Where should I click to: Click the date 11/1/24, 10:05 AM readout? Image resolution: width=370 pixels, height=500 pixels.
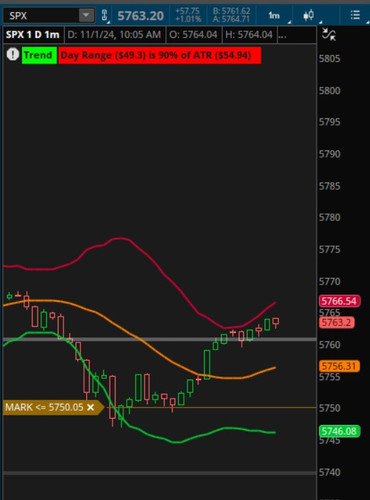(x=114, y=35)
